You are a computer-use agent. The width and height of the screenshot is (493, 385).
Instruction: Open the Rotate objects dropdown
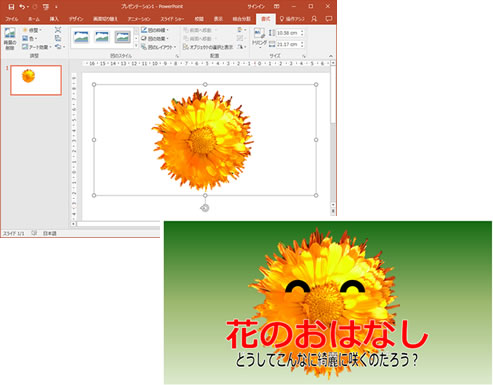click(242, 47)
